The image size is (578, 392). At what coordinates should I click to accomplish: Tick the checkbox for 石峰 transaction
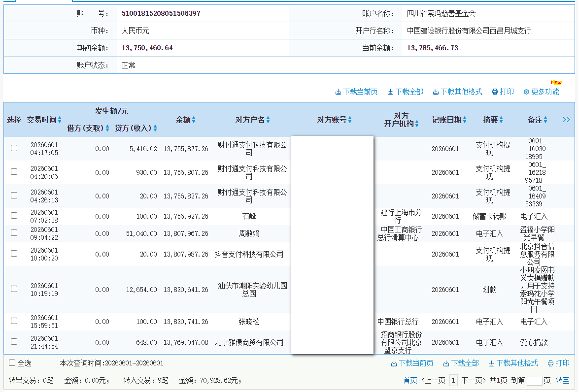point(14,216)
